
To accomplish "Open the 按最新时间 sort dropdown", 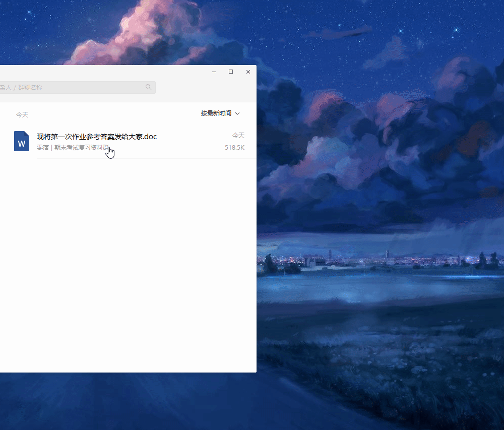I will tap(216, 113).
